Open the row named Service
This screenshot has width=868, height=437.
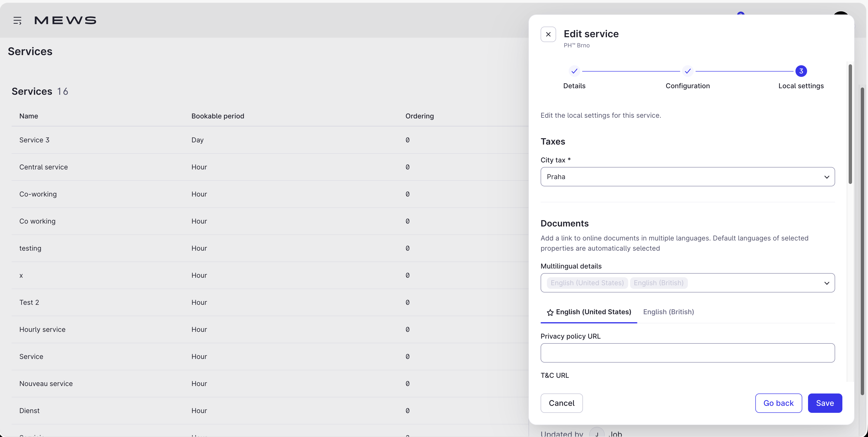point(270,357)
